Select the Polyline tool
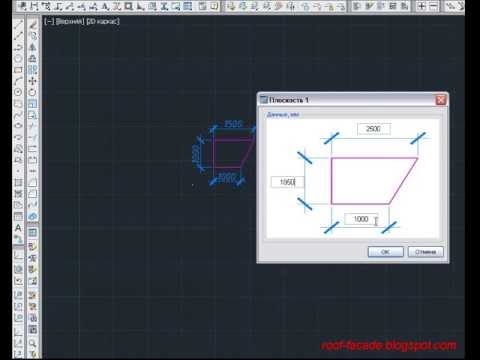Image resolution: width=480 pixels, height=360 pixels. [18, 47]
